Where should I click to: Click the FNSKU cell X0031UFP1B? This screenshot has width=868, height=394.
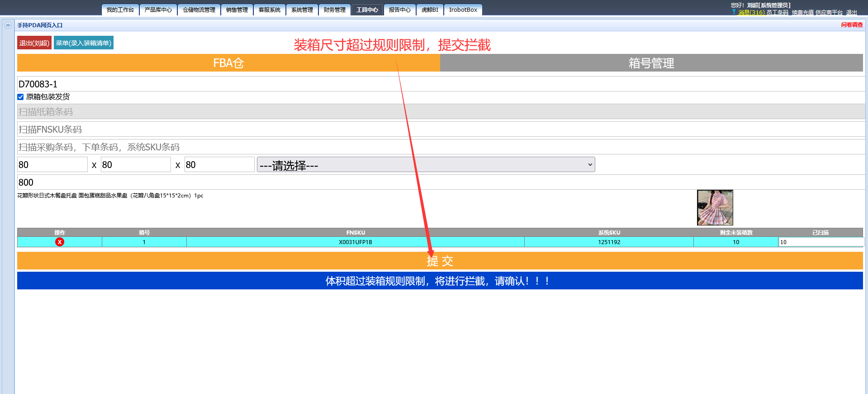pos(356,242)
